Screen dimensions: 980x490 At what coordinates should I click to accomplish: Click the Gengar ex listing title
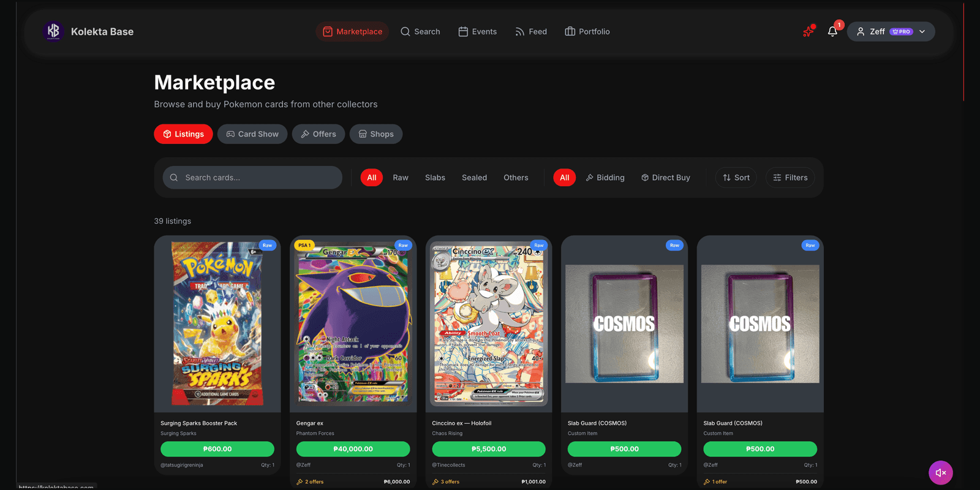point(310,423)
